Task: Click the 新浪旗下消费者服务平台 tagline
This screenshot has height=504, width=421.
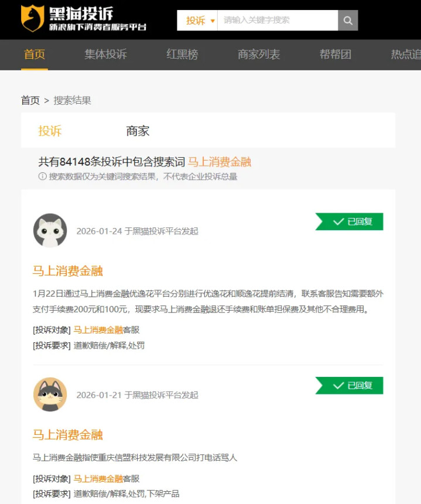Action: click(x=98, y=27)
